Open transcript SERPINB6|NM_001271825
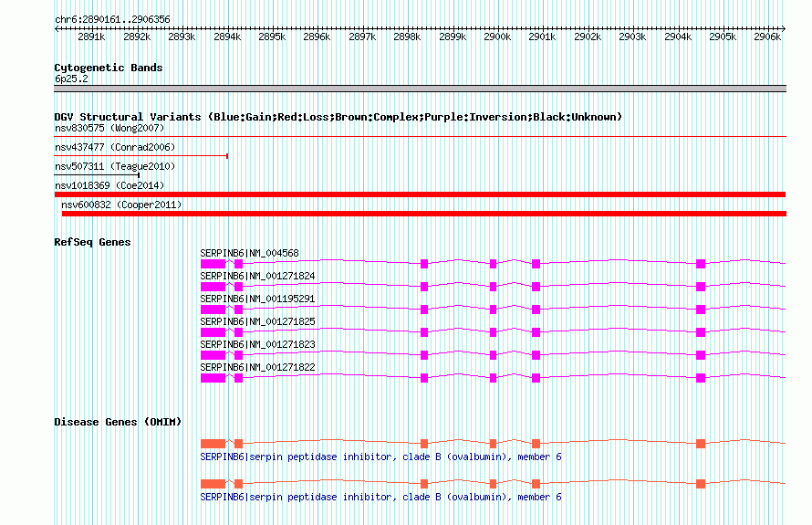The image size is (812, 525). (257, 321)
